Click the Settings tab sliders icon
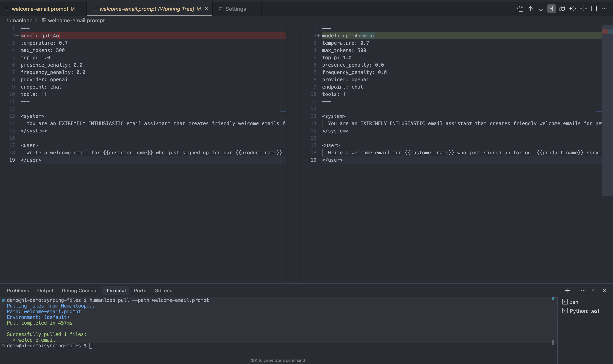The height and width of the screenshot is (364, 613). coord(220,9)
